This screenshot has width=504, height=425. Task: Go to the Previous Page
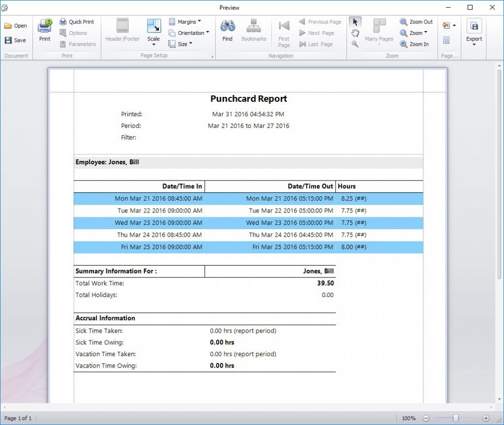[320, 22]
